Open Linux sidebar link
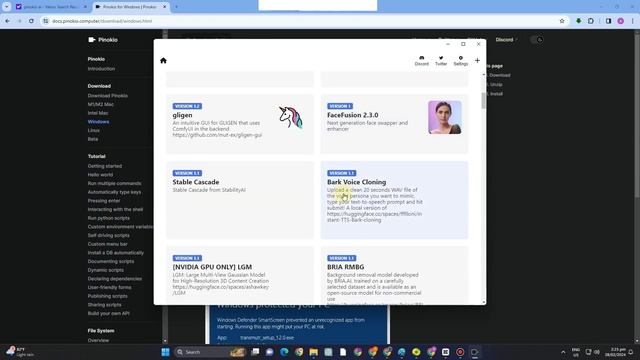This screenshot has width=640, height=360. coord(93,130)
